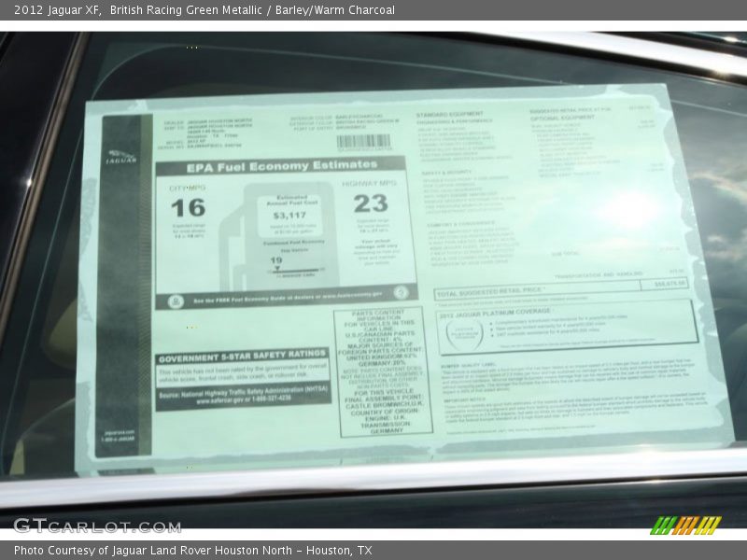
Task: Click the Jaguar Platinum Coverage circular seal
Action: click(x=464, y=334)
